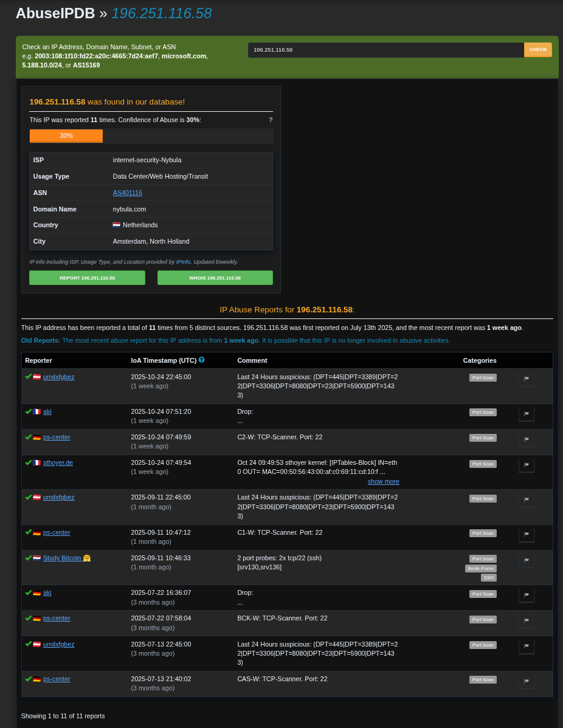
Task: Click the Report 196.251.116.58 button
Action: point(87,278)
